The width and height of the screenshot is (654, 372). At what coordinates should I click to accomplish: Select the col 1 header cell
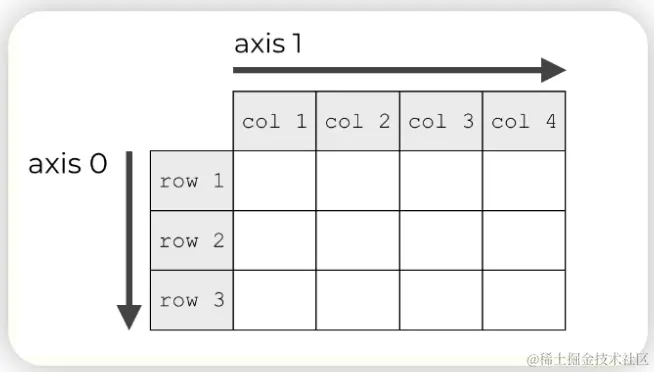coord(274,121)
